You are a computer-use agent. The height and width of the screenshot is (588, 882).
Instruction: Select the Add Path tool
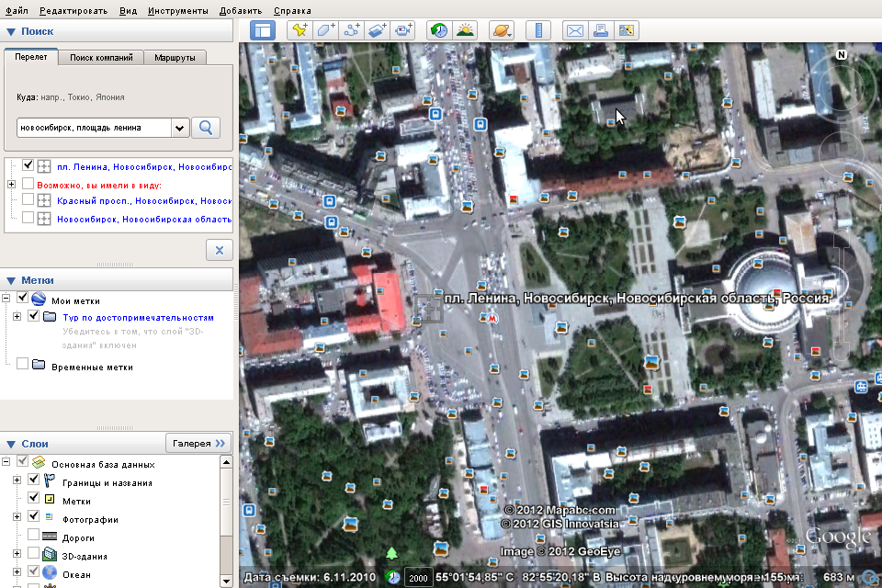click(352, 30)
